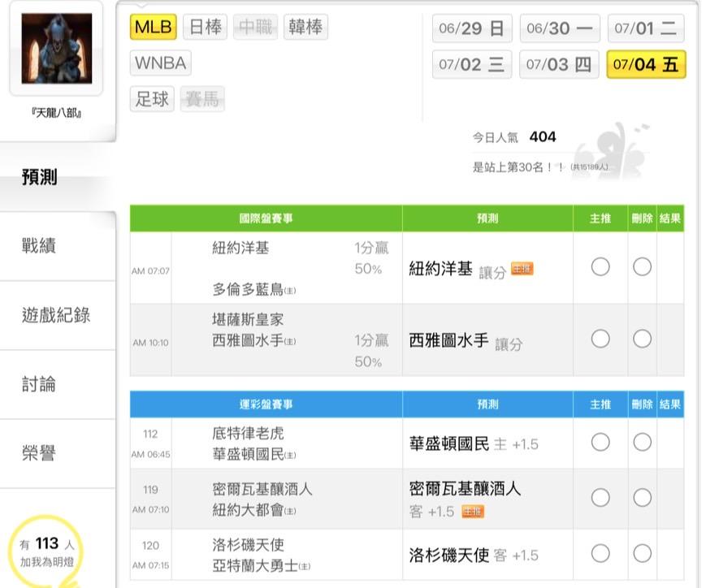The height and width of the screenshot is (588, 706).
Task: Click 底特律老虎 team name
Action: (248, 433)
